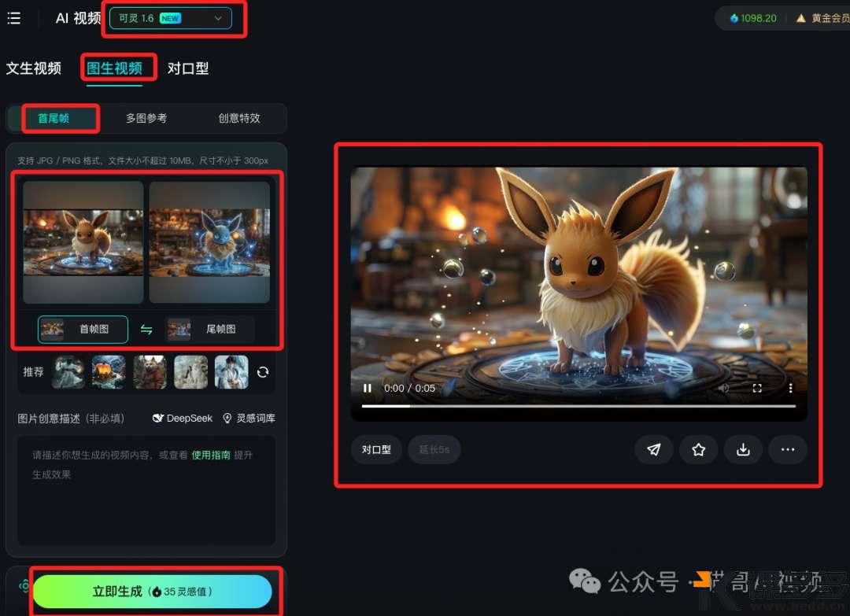Switch to the 文生视频 tab

[x=34, y=68]
